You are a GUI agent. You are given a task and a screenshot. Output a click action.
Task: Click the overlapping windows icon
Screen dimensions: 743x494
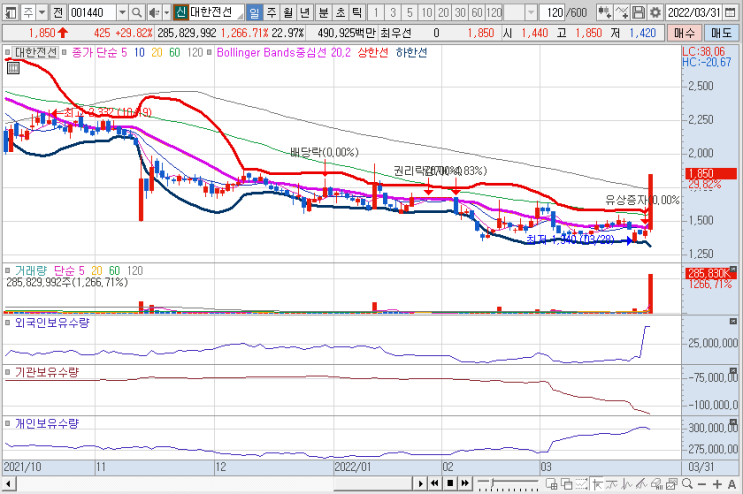coord(567,484)
